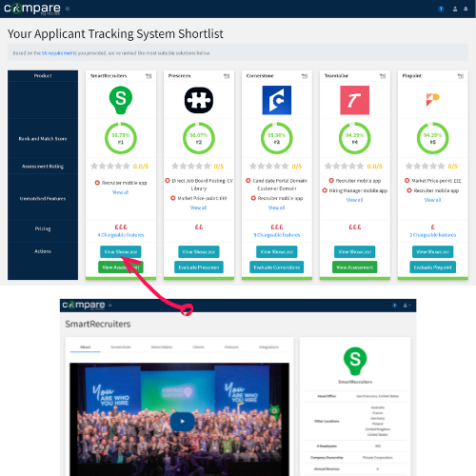Switch to the Features tab
Viewport: 476px width, 476px height.
point(231,347)
